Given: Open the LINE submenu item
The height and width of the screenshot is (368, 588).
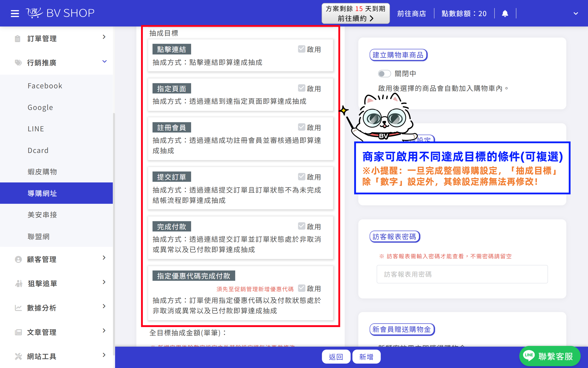Looking at the screenshot, I should pos(56,129).
